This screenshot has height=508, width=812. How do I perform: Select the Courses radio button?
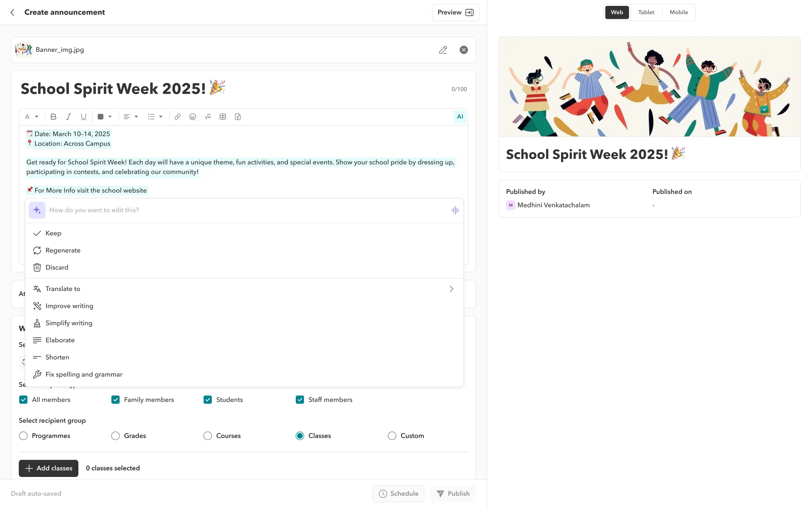(x=208, y=436)
